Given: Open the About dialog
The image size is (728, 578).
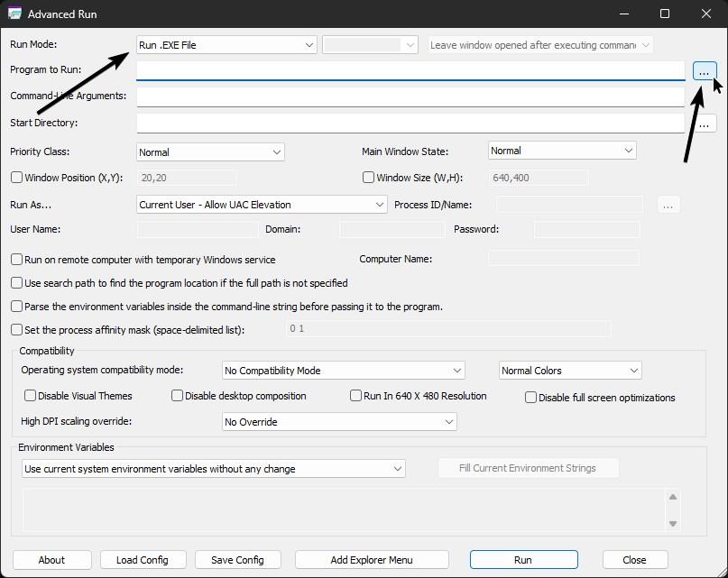Looking at the screenshot, I should (51, 560).
